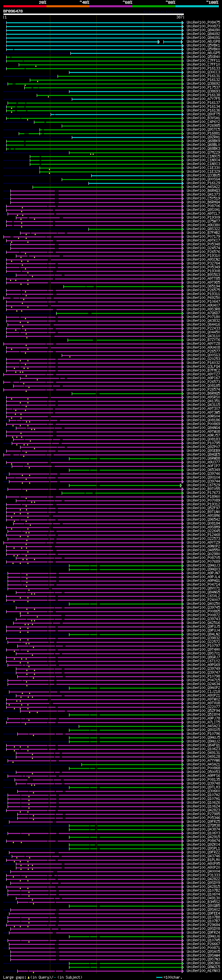
Task: Select hit label UniRef100_O65349
Action: (203, 470)
